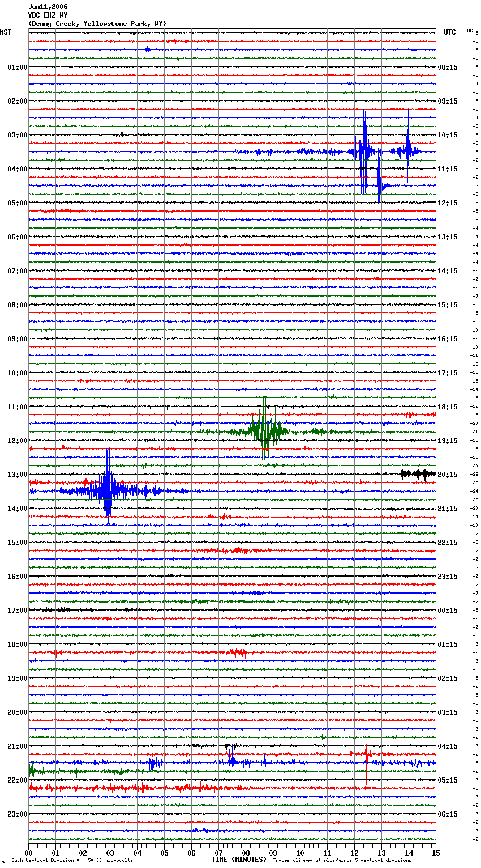The height and width of the screenshot is (868, 481).
Task: Select the 04:00 MST hour label
Action: 17,169
